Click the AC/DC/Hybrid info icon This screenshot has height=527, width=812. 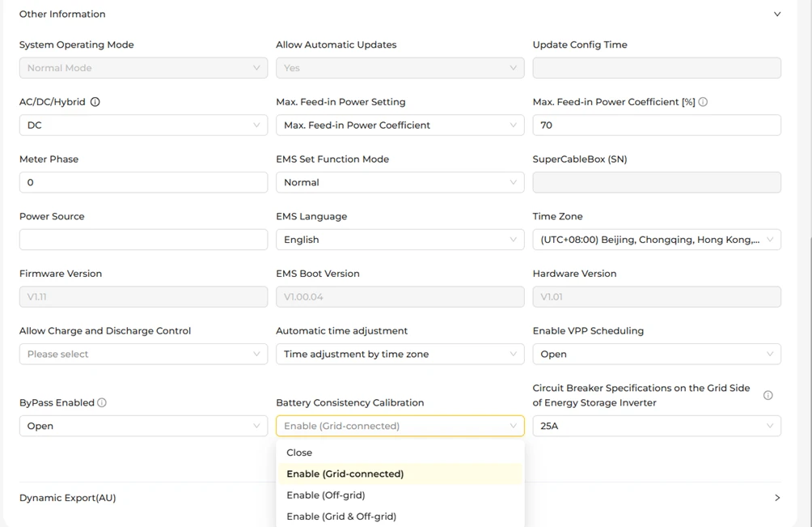click(x=95, y=102)
